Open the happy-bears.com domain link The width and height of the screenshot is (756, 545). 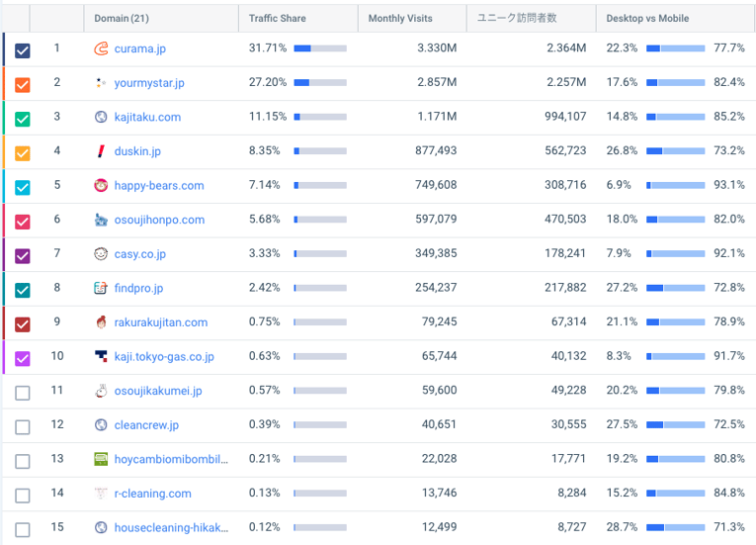(159, 185)
